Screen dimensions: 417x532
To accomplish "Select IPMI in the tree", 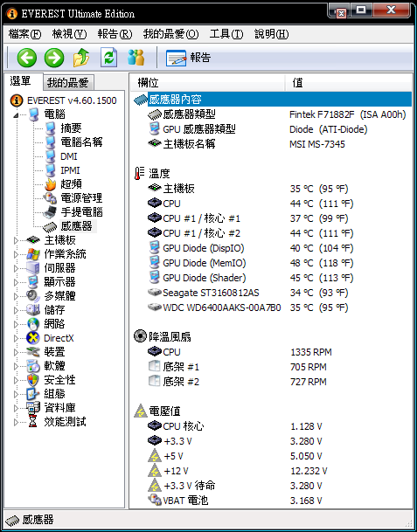I will click(70, 170).
